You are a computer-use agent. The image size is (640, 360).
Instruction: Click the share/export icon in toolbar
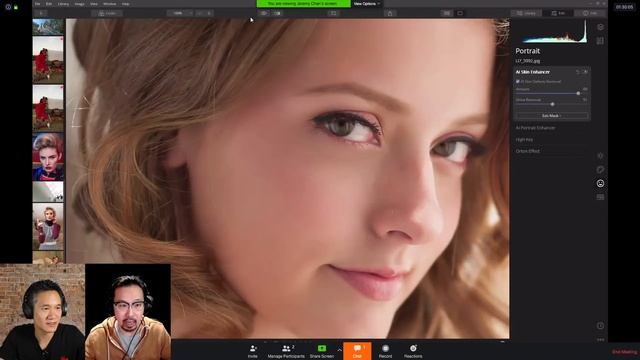390,13
